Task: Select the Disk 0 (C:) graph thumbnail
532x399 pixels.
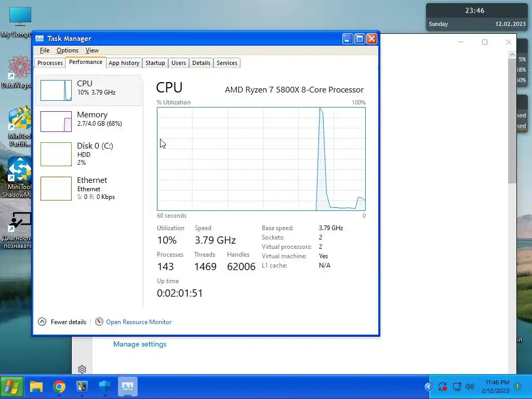Action: pyautogui.click(x=56, y=154)
